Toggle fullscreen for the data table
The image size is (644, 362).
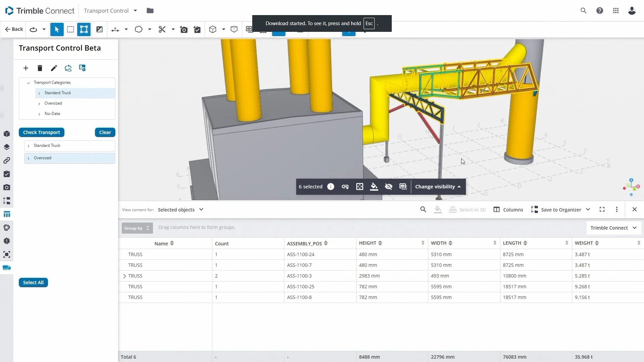(x=602, y=209)
